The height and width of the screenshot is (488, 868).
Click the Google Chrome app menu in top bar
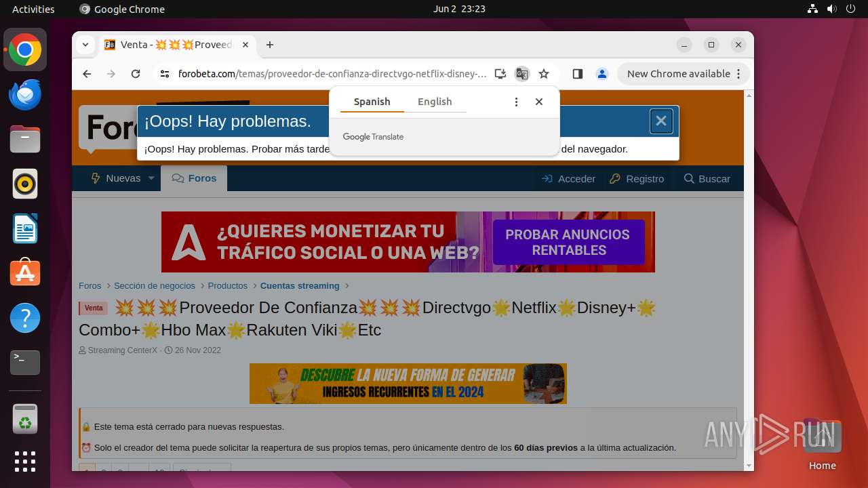point(122,9)
